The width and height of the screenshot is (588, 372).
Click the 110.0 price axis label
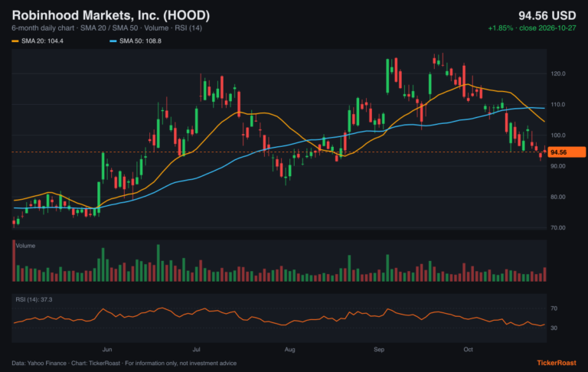[558, 104]
